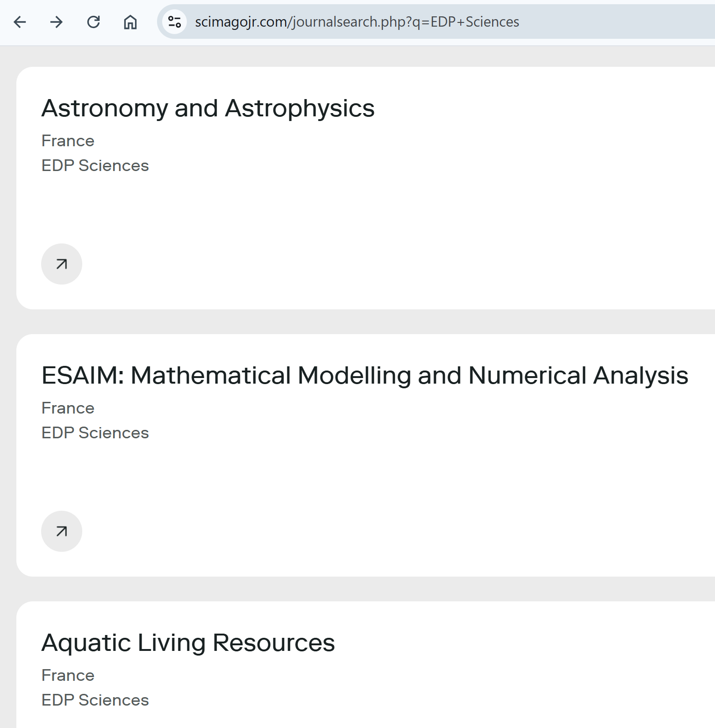This screenshot has height=728, width=715.
Task: Click France under ESAIM journal
Action: [x=68, y=408]
